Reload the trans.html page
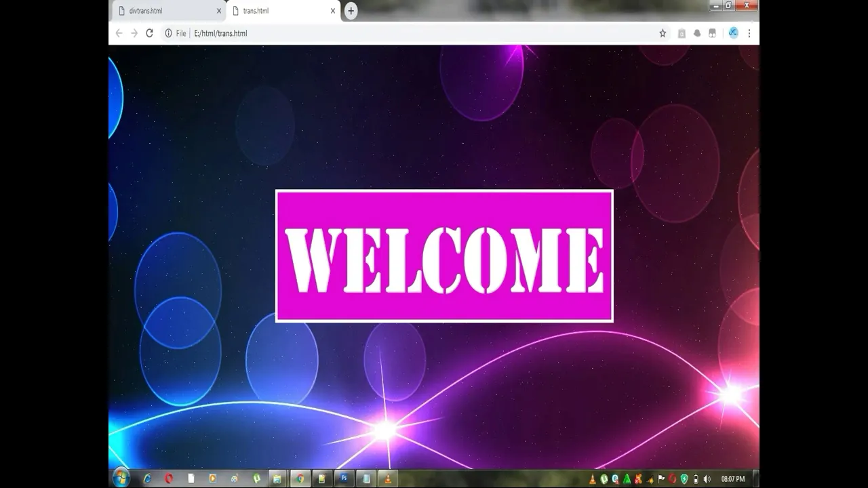 pyautogui.click(x=150, y=33)
